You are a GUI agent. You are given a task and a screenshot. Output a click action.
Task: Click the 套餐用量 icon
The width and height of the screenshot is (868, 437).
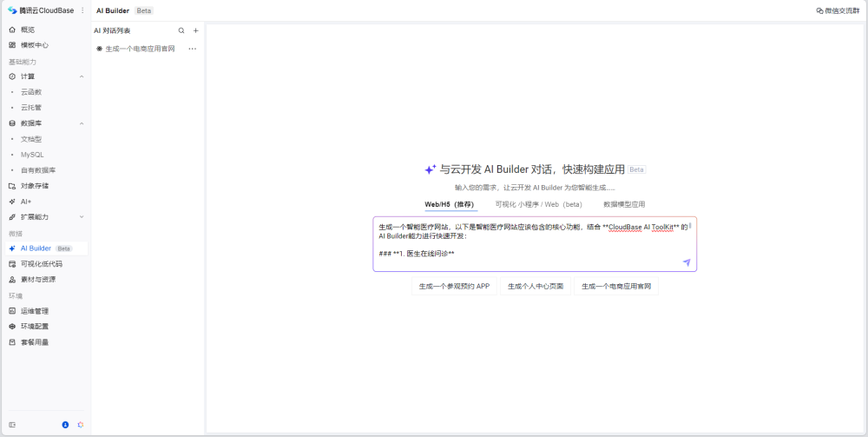coord(12,342)
